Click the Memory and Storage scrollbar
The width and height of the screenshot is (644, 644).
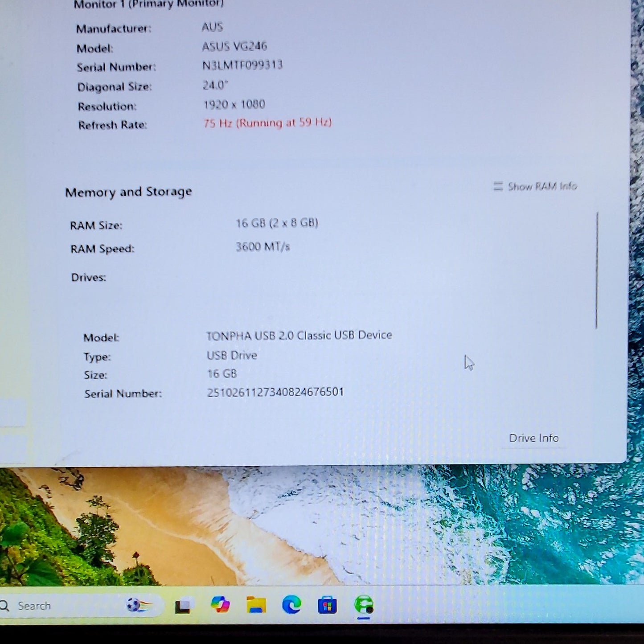coord(597,271)
